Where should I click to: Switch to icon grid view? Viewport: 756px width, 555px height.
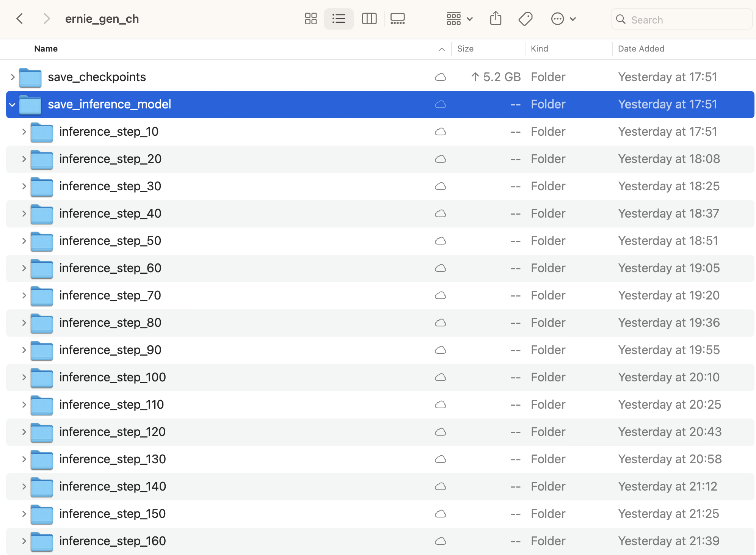point(311,19)
